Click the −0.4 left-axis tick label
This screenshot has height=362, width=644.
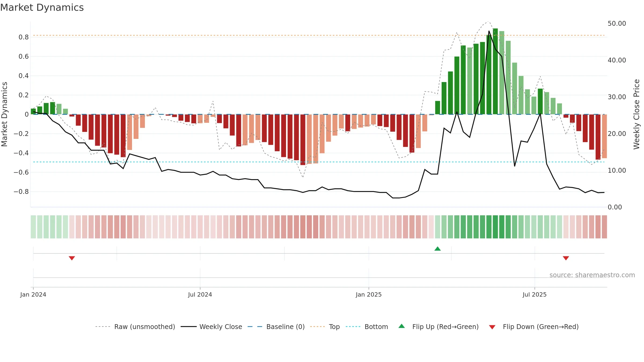21,153
